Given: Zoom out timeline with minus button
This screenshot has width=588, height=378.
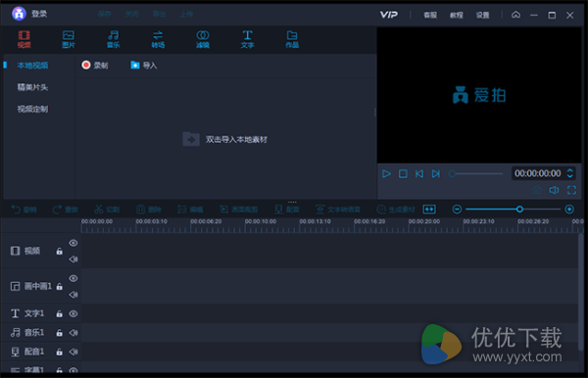Looking at the screenshot, I should point(457,210).
